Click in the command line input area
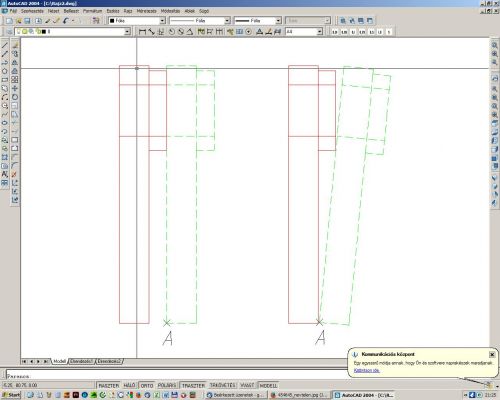The width and height of the screenshot is (500, 400). 177,374
